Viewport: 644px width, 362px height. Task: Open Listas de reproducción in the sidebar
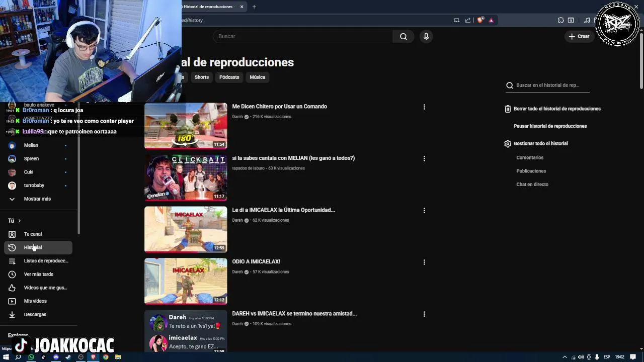38,261
